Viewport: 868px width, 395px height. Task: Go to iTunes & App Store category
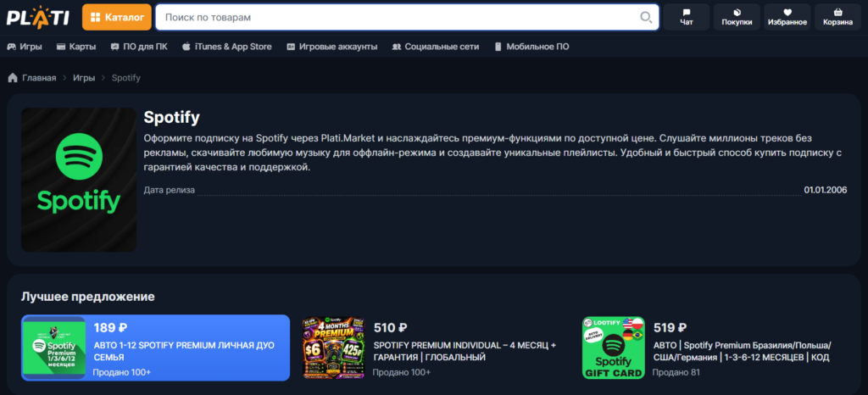click(x=227, y=47)
